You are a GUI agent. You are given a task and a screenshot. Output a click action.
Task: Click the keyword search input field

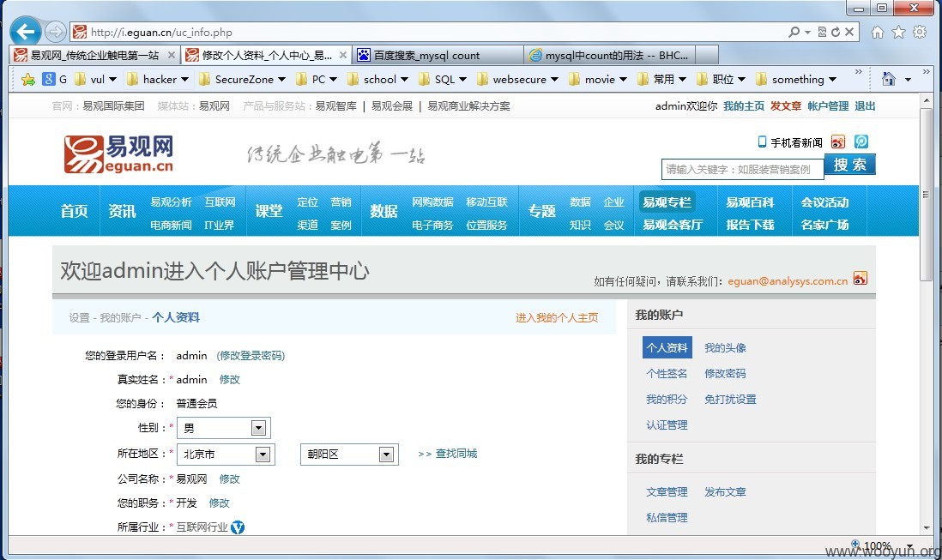tap(743, 169)
